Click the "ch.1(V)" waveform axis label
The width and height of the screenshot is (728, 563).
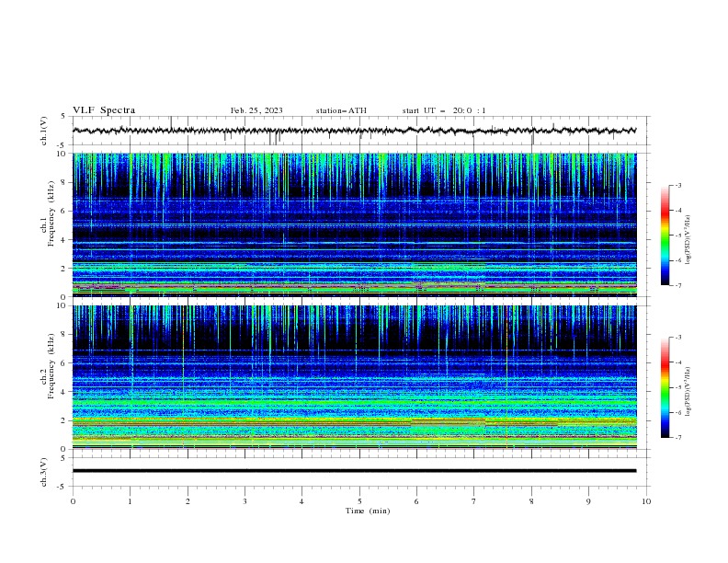point(44,131)
